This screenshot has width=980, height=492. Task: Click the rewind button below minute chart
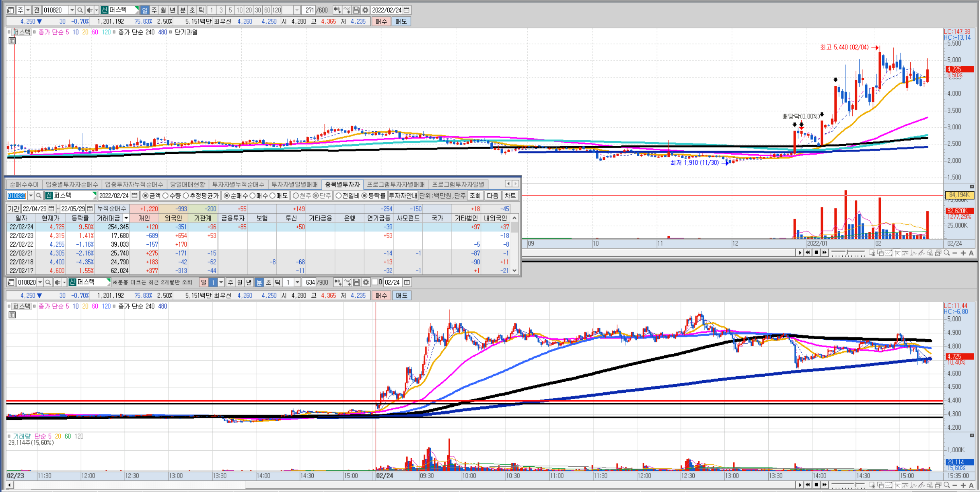coord(808,485)
